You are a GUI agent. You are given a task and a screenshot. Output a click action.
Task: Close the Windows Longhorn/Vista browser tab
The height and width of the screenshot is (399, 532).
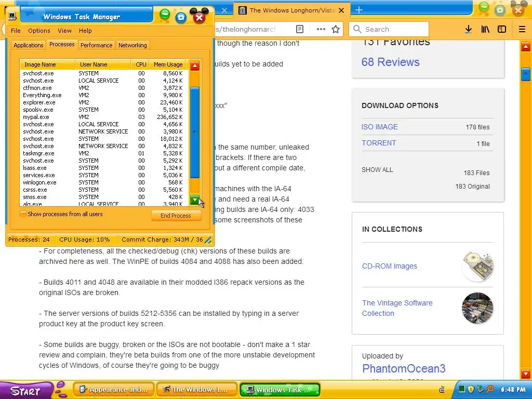[341, 10]
